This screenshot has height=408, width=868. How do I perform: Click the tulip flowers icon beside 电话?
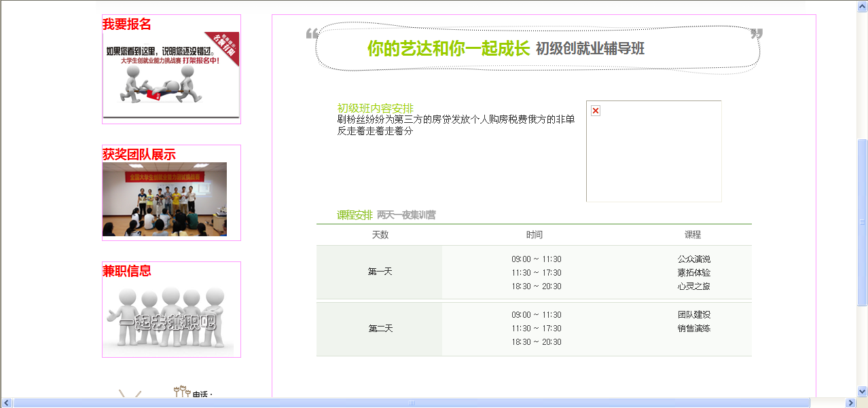(x=181, y=392)
